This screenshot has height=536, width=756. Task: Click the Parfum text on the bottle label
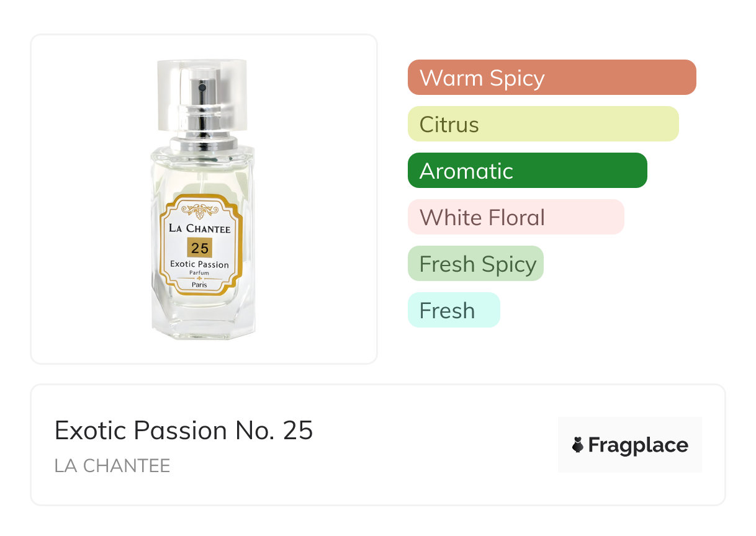point(200,273)
